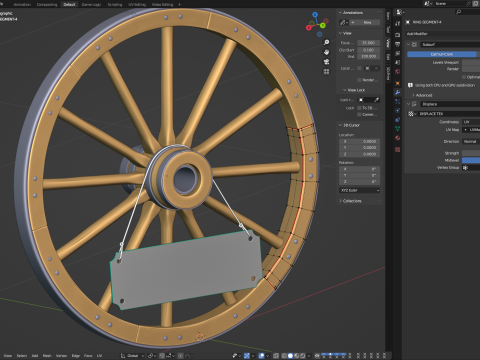The height and width of the screenshot is (360, 480).
Task: Click the green Y axis on navigation gizmo
Action: coord(323,26)
